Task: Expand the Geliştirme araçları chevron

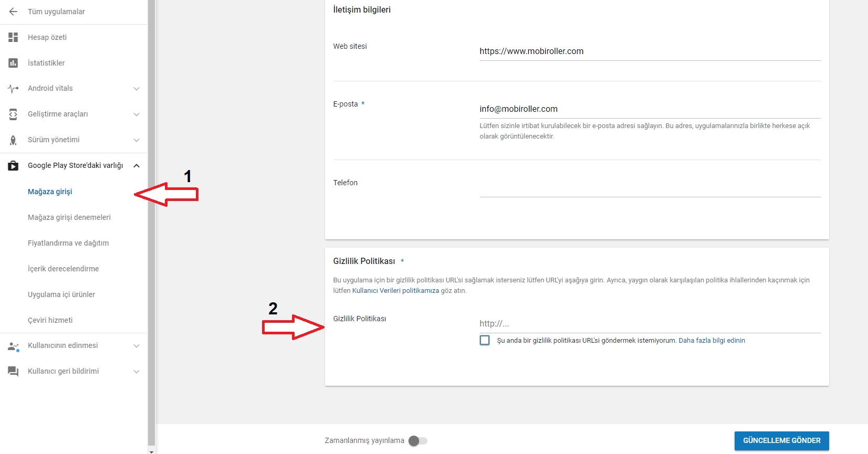Action: point(137,114)
